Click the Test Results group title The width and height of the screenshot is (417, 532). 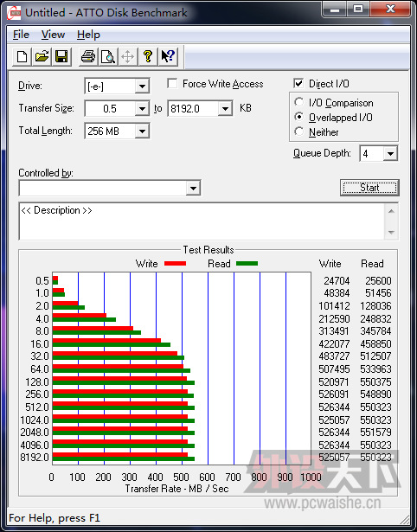[208, 250]
